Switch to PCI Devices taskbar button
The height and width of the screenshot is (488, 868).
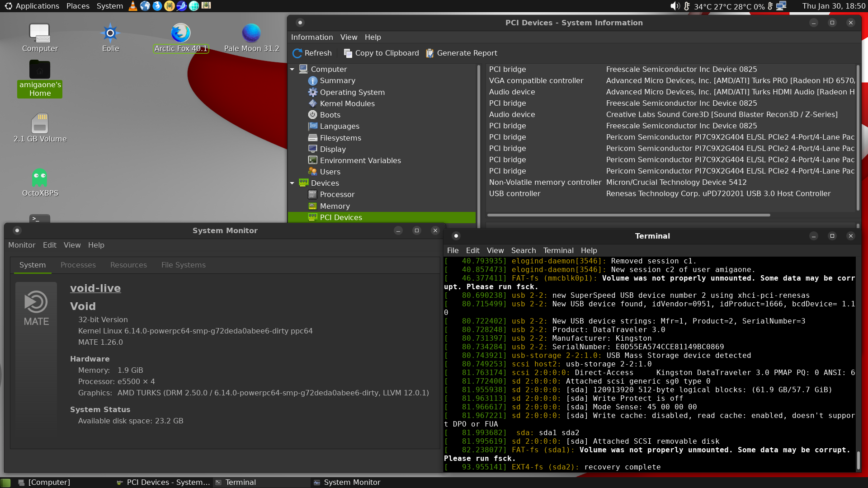[x=163, y=482]
